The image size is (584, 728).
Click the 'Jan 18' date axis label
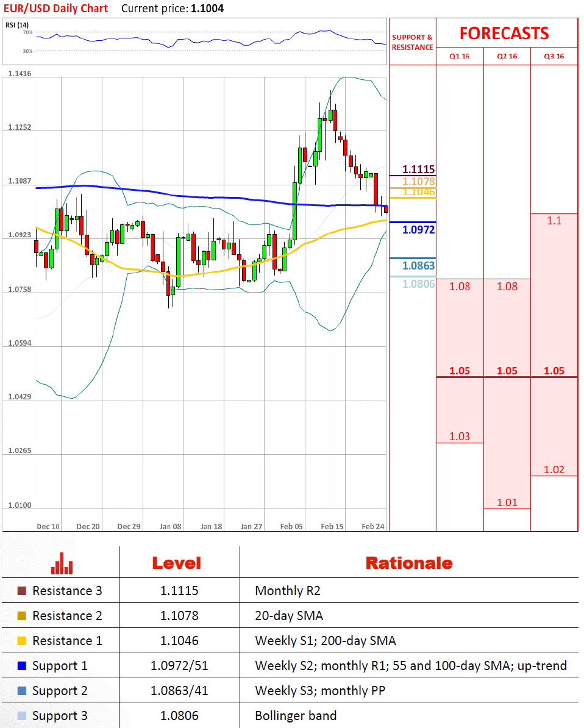point(211,527)
